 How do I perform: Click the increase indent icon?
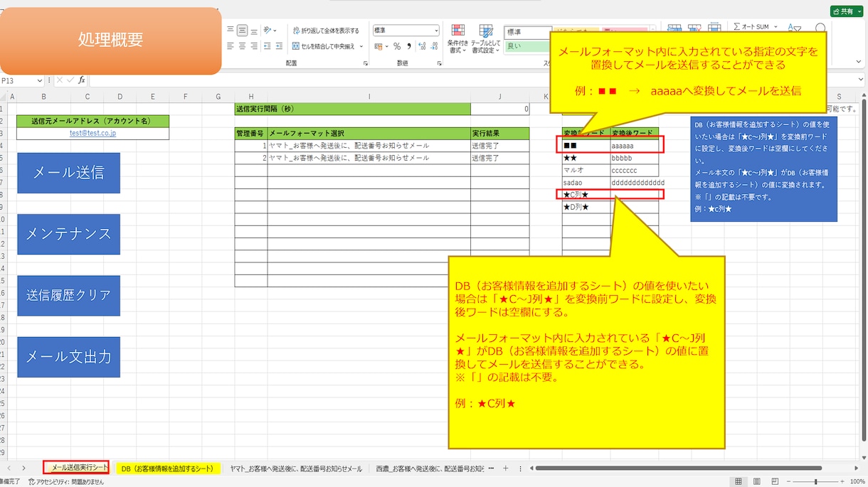click(280, 46)
